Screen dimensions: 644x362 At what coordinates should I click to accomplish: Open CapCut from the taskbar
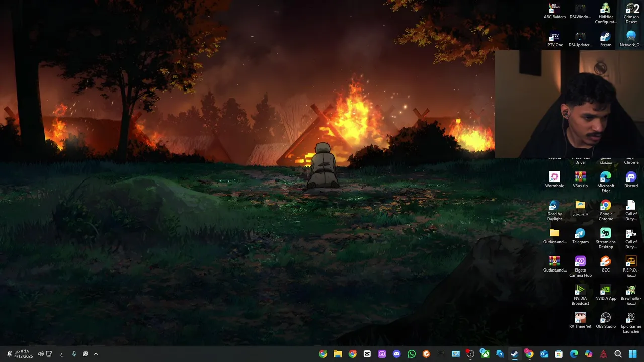(x=367, y=354)
